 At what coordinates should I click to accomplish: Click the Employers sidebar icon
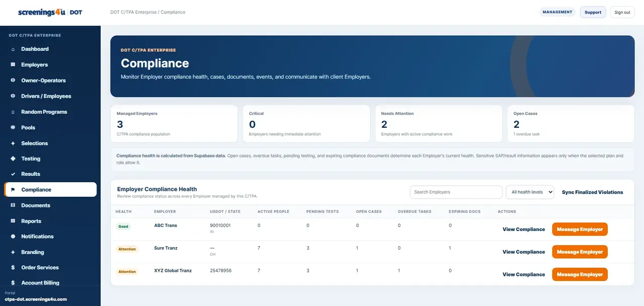pyautogui.click(x=13, y=64)
